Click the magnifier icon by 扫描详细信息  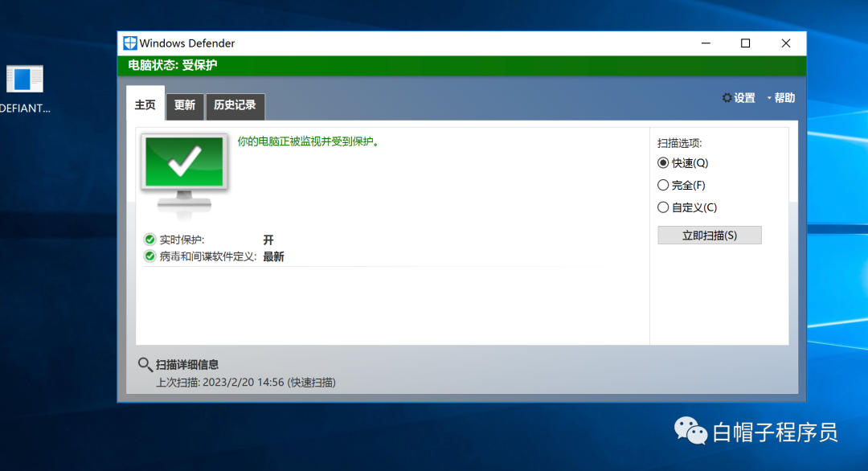(x=145, y=364)
